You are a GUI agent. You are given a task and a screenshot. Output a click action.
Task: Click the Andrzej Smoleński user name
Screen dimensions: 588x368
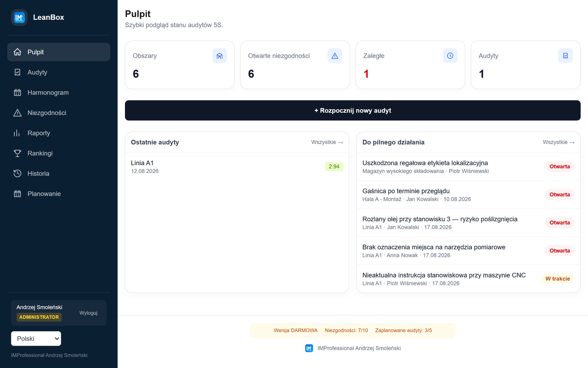pyautogui.click(x=40, y=307)
